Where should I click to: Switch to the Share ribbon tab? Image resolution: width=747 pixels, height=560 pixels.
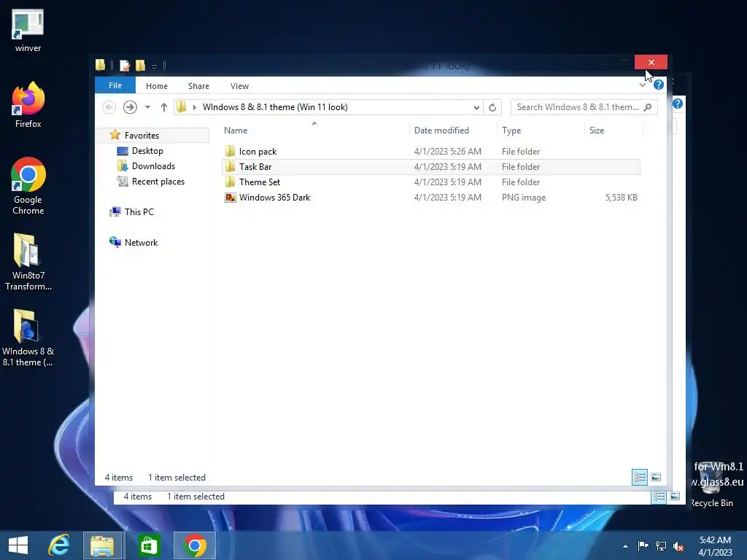[x=198, y=86]
